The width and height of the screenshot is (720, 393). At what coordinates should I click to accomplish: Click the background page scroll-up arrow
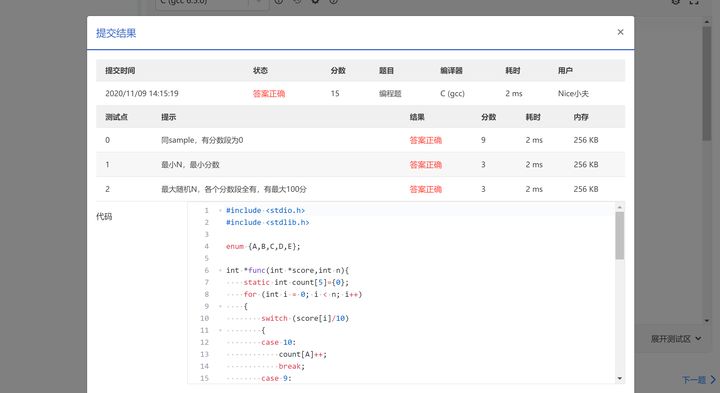(x=706, y=21)
